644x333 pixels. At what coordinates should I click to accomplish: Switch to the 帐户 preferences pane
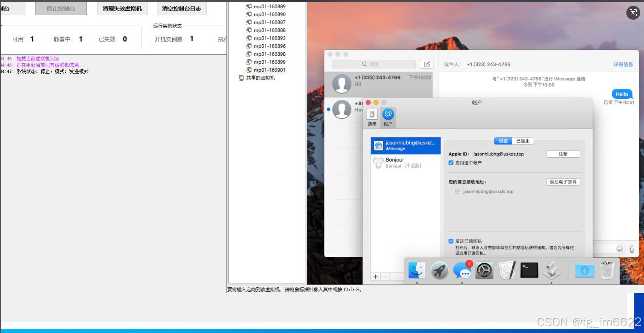click(x=388, y=117)
